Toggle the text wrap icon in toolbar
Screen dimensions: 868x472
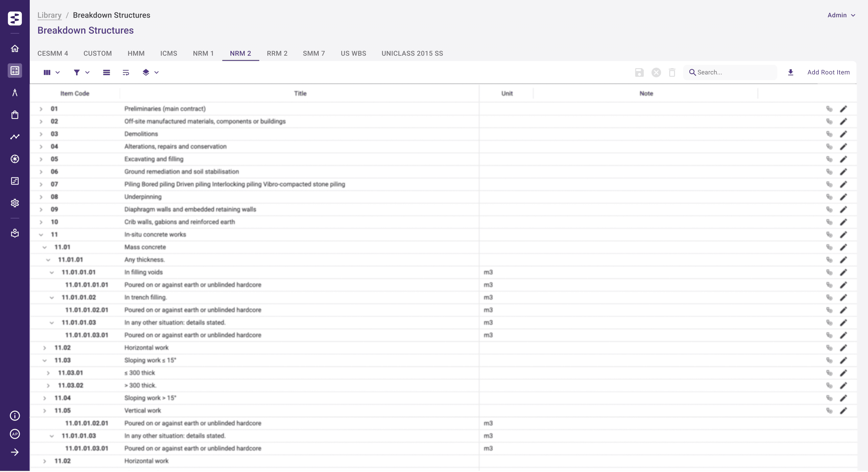click(x=126, y=72)
